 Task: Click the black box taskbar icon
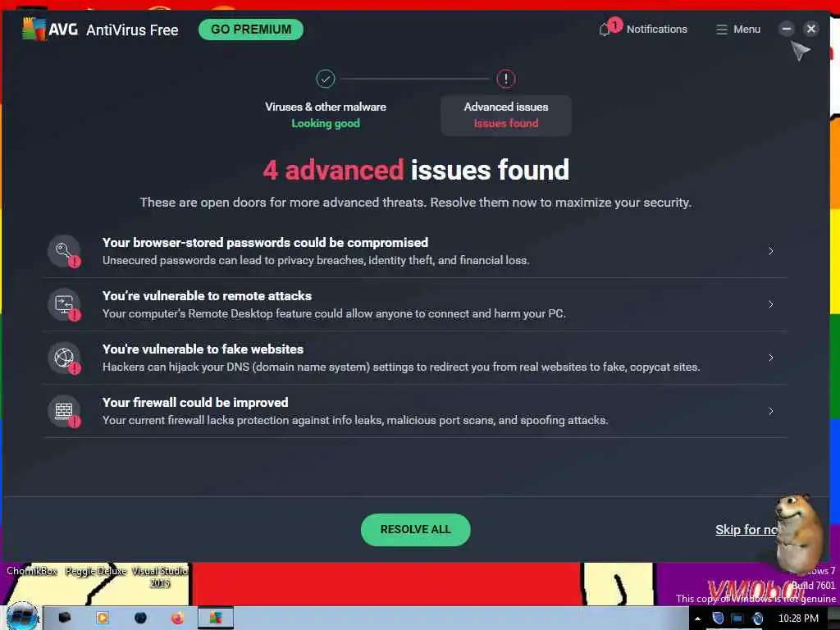(x=64, y=618)
